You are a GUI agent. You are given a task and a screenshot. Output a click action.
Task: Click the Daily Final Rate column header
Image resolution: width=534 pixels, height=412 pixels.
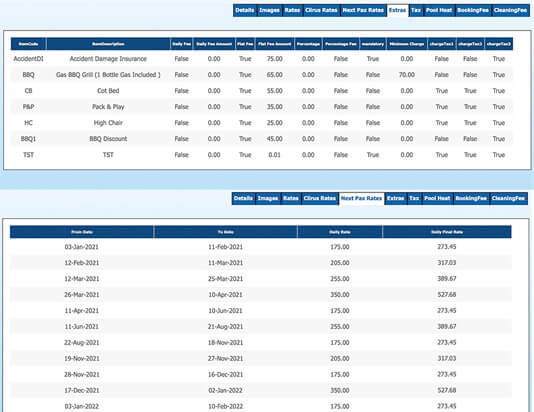(447, 232)
